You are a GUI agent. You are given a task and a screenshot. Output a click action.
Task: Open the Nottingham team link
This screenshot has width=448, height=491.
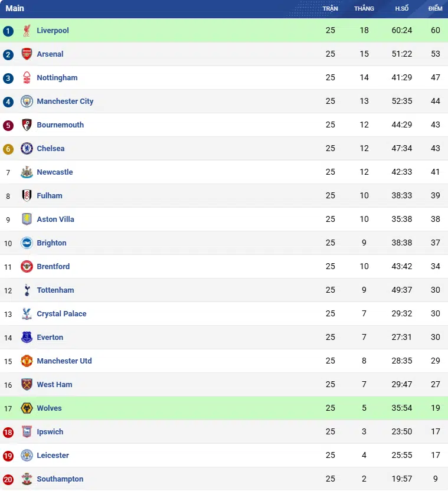57,78
